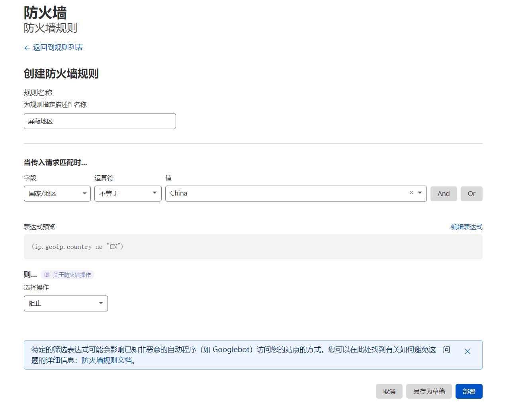Dismiss the blue Googlebot info banner
The image size is (532, 413).
tap(467, 351)
